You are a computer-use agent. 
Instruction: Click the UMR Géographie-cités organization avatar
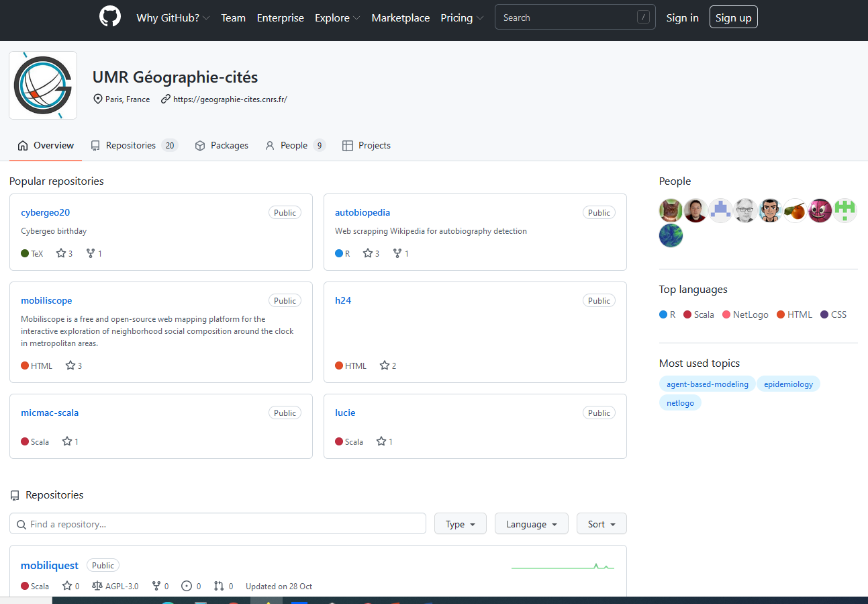[43, 85]
